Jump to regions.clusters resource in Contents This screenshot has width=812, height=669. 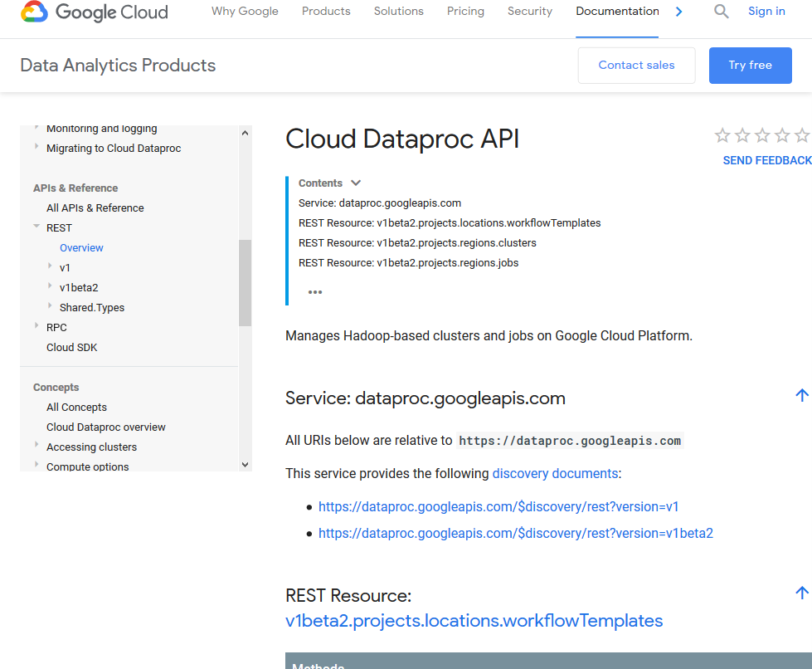point(417,243)
